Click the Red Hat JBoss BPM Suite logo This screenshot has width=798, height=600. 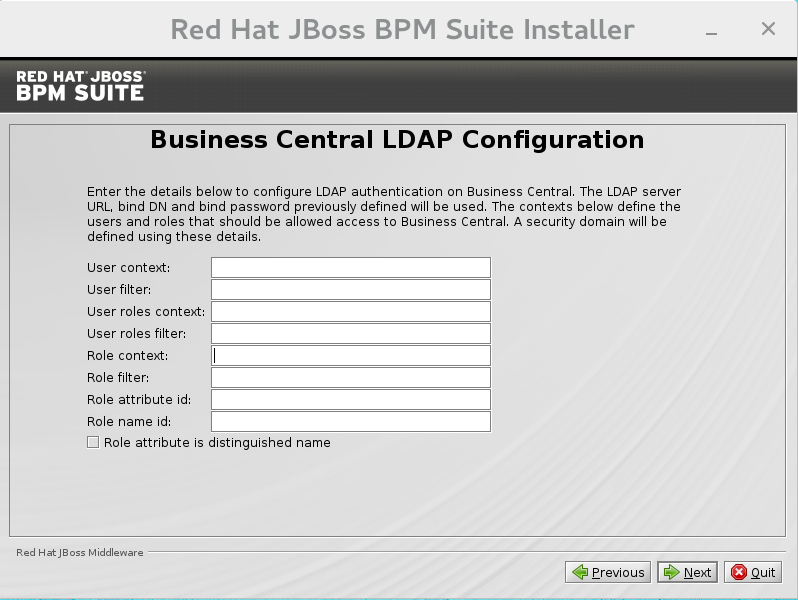81,85
